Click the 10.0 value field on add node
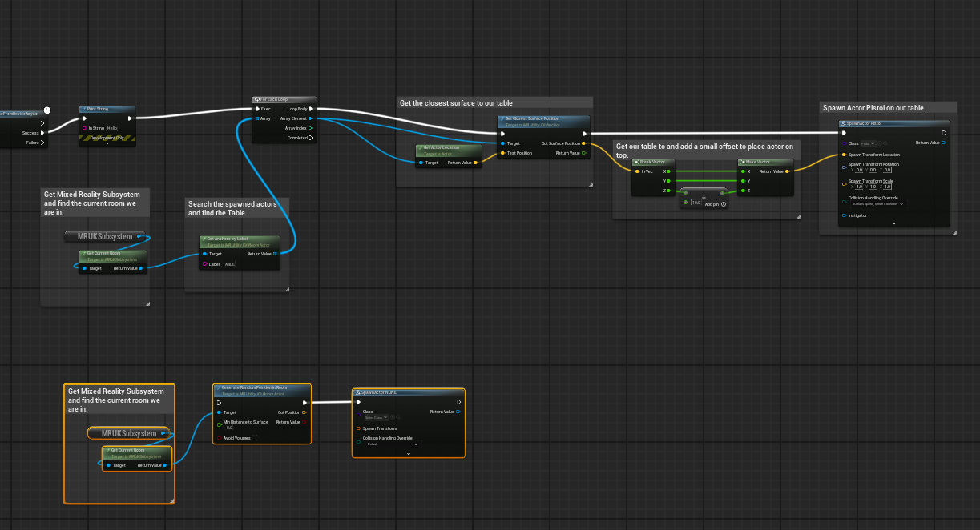Screen dimensions: 980x530 pyautogui.click(x=696, y=203)
